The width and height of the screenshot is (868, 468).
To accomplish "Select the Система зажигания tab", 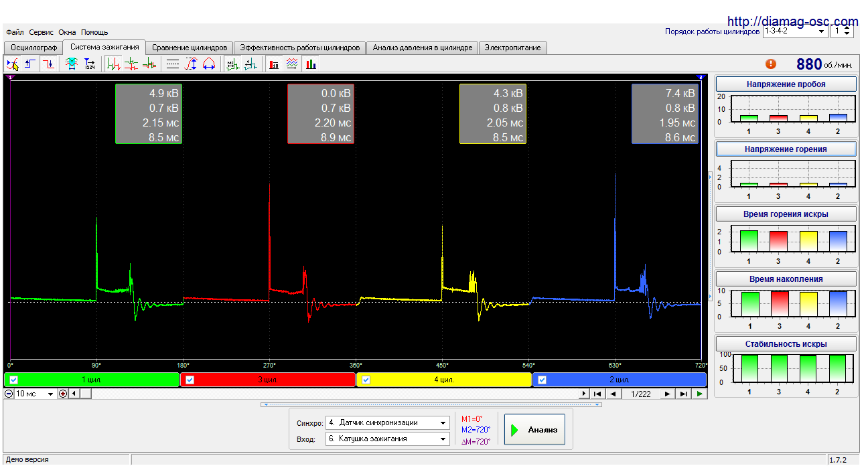I will click(x=105, y=47).
